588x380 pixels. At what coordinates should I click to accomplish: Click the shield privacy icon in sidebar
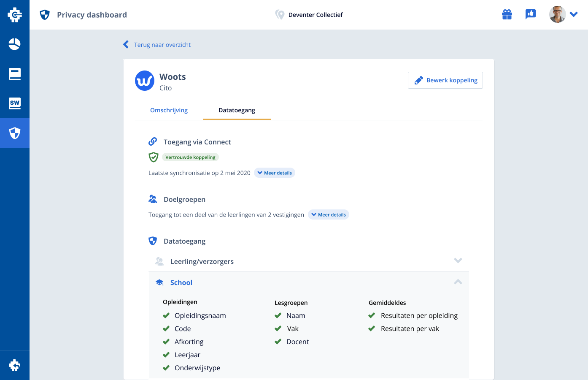point(14,133)
